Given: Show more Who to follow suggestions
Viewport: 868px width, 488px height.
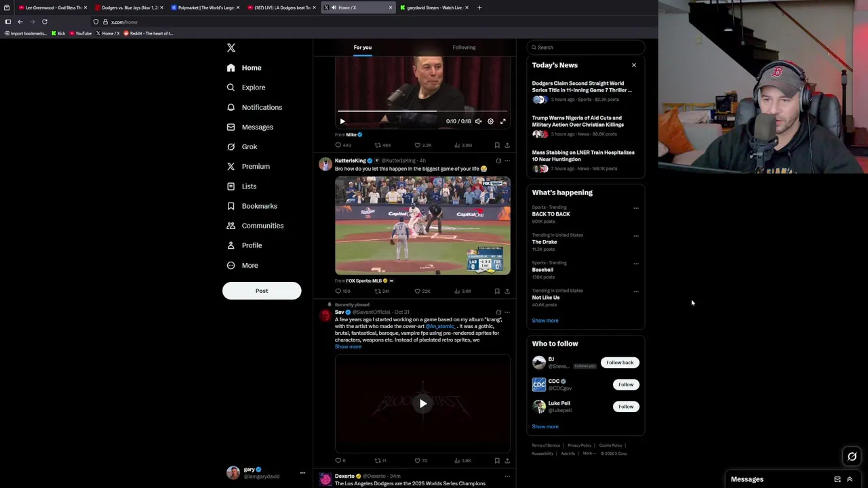Looking at the screenshot, I should click(x=545, y=427).
